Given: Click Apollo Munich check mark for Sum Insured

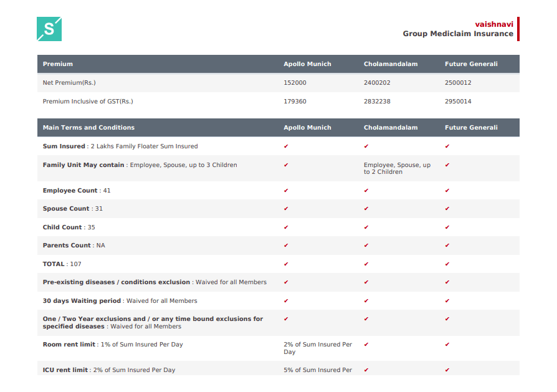Looking at the screenshot, I should [x=286, y=146].
